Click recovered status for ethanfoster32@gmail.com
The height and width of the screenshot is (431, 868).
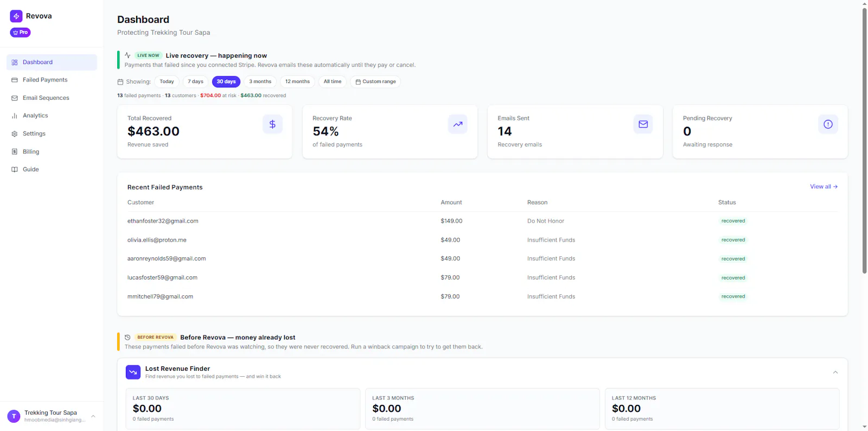click(733, 221)
